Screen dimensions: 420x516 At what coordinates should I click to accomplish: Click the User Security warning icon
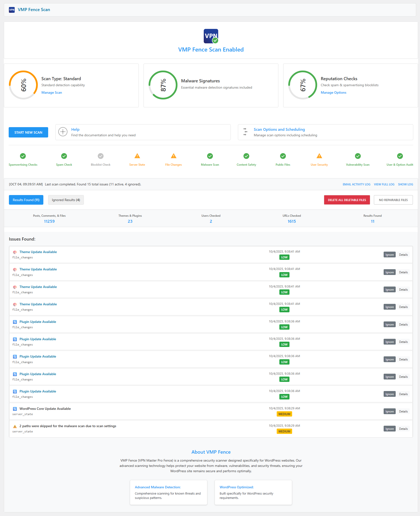(x=319, y=156)
